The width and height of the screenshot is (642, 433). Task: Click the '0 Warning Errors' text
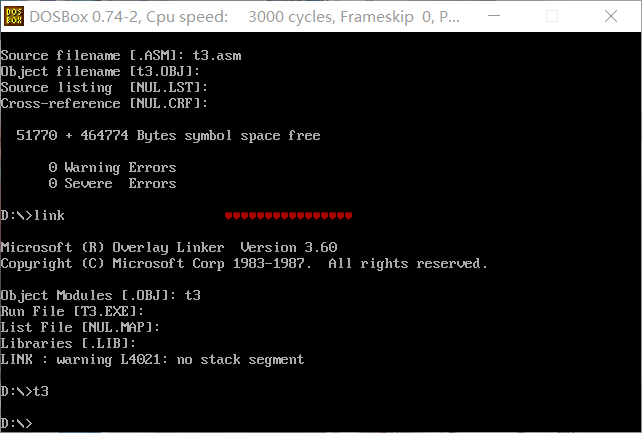tap(112, 167)
